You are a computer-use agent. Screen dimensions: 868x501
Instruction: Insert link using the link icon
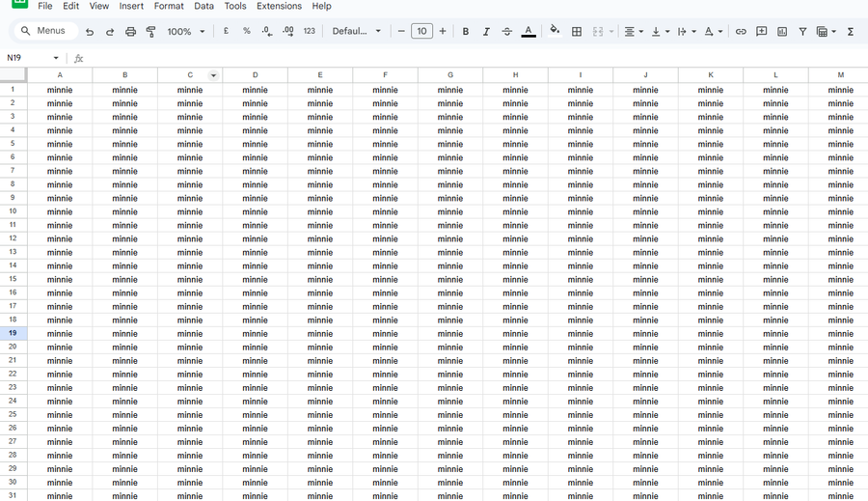(741, 32)
